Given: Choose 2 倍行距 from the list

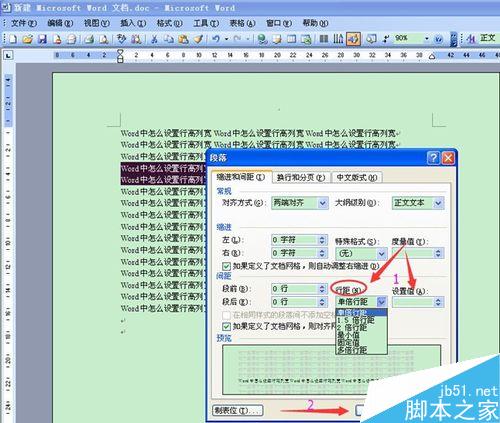Looking at the screenshot, I should pos(361,328).
